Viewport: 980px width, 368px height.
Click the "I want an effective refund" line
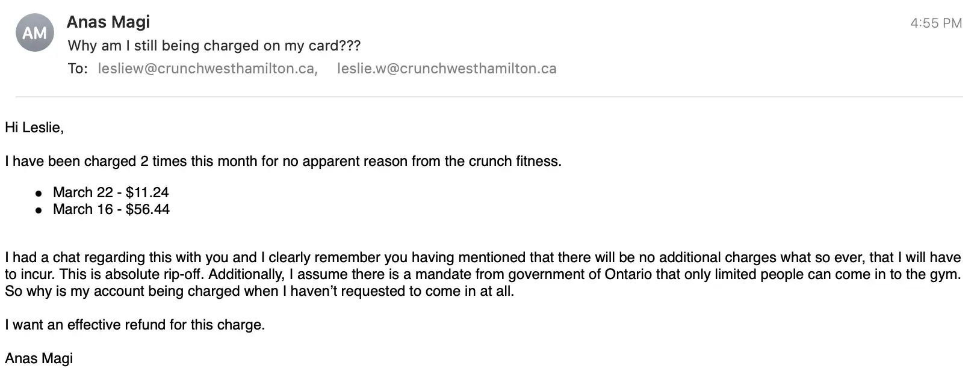[135, 325]
